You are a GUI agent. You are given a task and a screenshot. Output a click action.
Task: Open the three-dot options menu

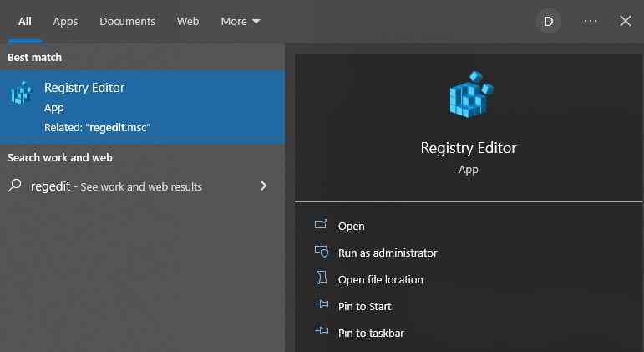coord(591,22)
